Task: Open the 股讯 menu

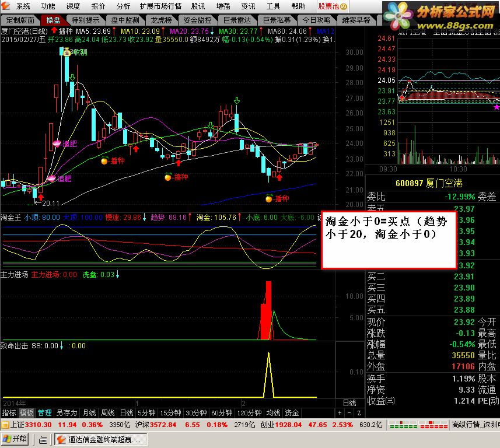Action: point(198,6)
